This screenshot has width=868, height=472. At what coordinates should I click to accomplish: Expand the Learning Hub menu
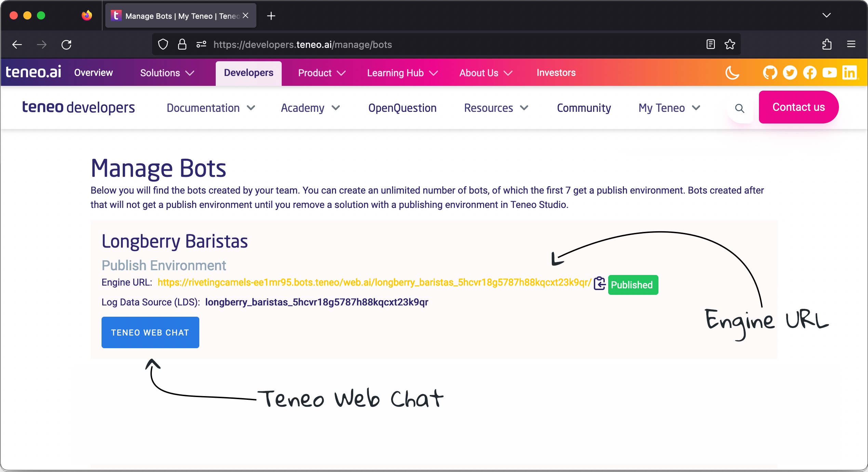point(402,73)
